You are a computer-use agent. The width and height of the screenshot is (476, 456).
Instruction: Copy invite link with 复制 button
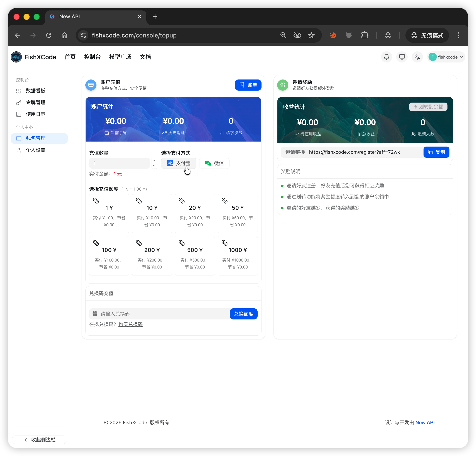coord(436,152)
